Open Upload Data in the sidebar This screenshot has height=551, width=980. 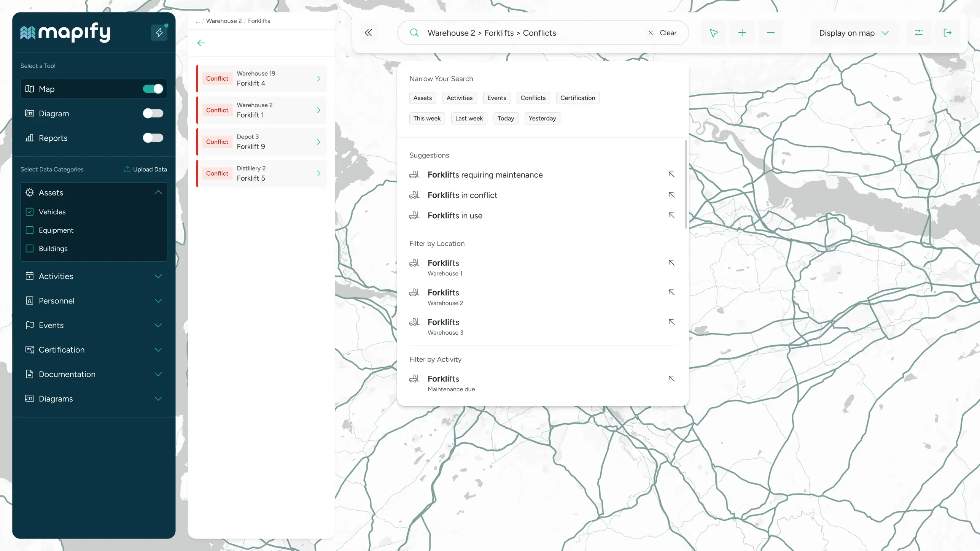coord(145,169)
